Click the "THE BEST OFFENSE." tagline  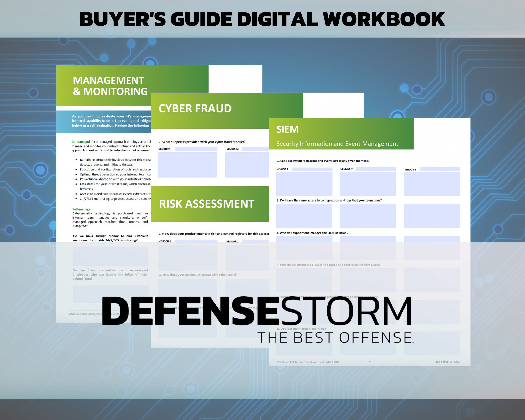tap(336, 337)
